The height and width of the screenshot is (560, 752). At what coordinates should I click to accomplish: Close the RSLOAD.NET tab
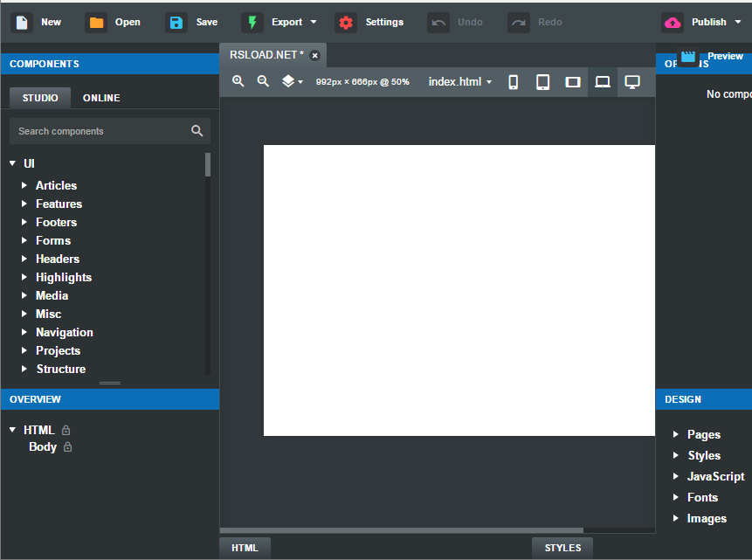(x=314, y=56)
